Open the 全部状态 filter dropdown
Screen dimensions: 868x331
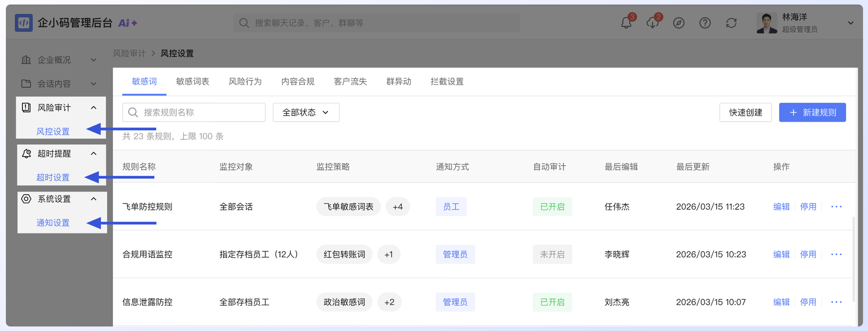[x=306, y=112]
